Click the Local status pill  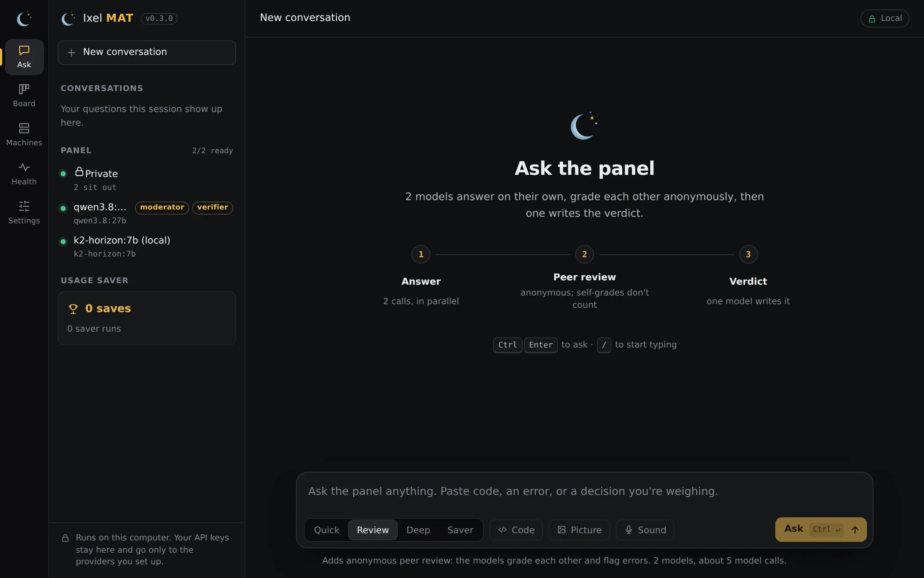[885, 18]
